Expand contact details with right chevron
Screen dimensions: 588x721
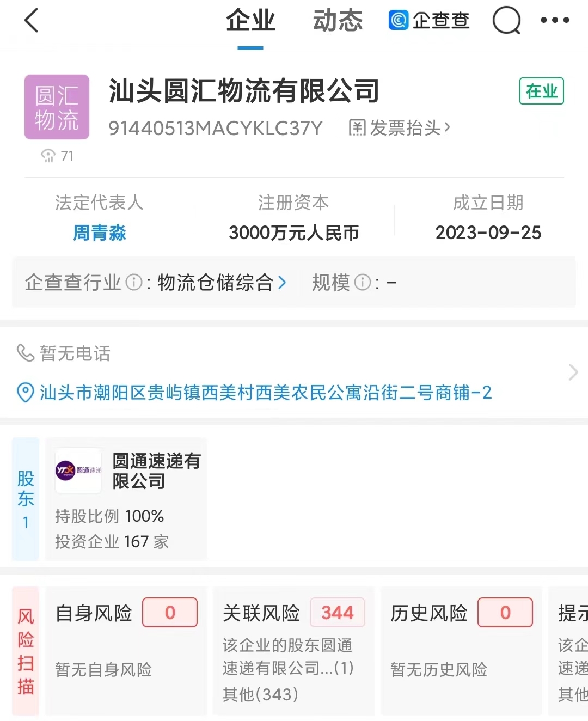(x=573, y=372)
